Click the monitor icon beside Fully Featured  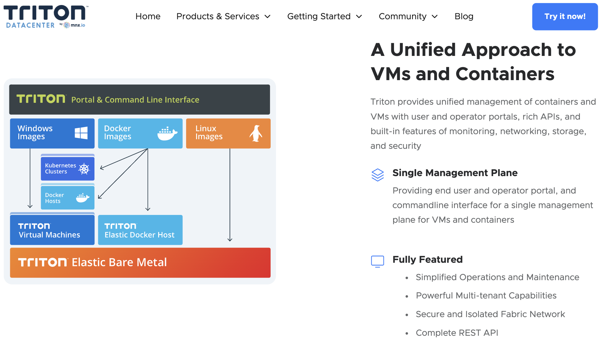click(377, 261)
